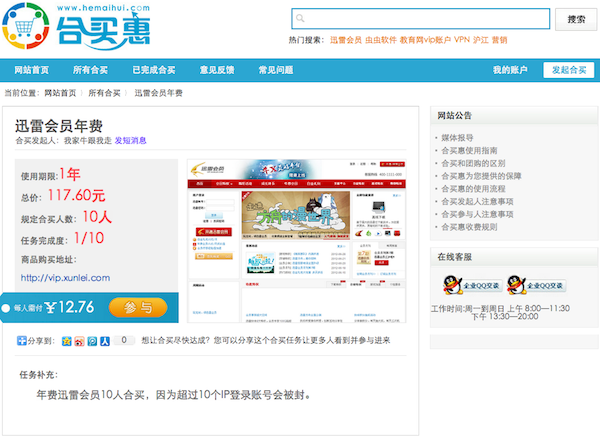Click 网站首页 in breadcrumb
The image size is (600, 439).
click(x=60, y=93)
